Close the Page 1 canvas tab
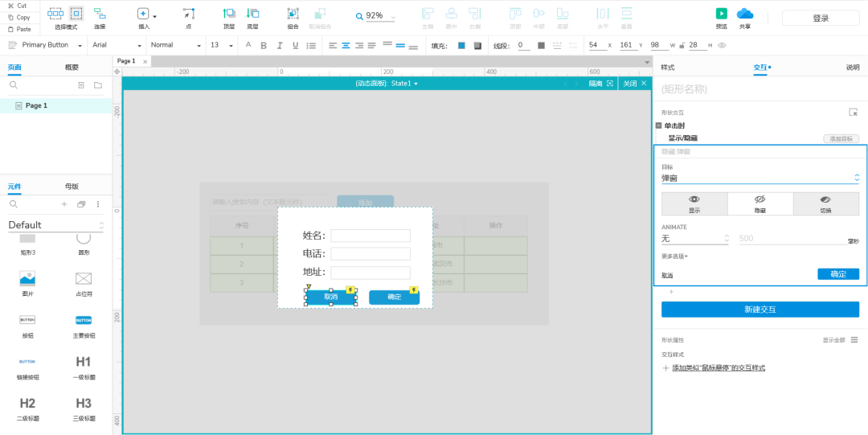868x435 pixels. 145,61
